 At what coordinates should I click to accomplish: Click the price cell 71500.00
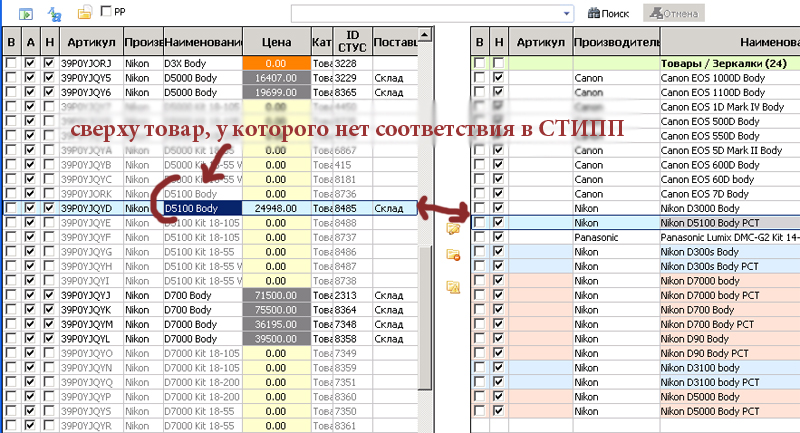[x=277, y=295]
